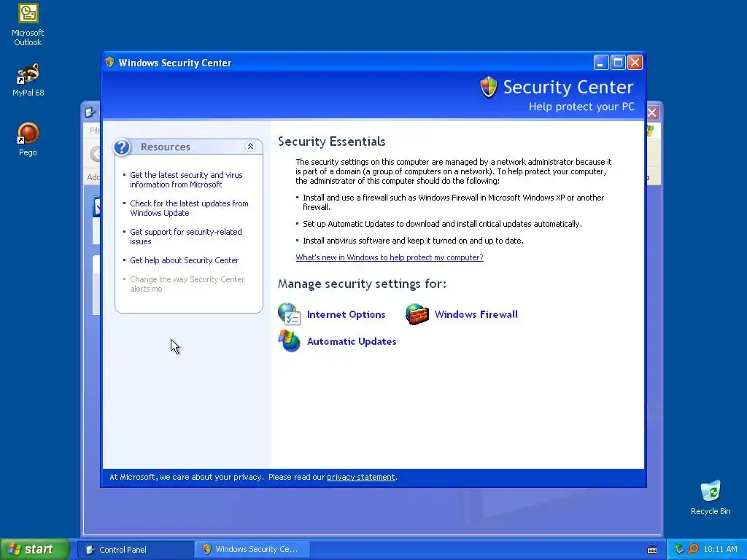Viewport: 747px width, 560px height.
Task: Open Get help about Security Center
Action: click(185, 260)
